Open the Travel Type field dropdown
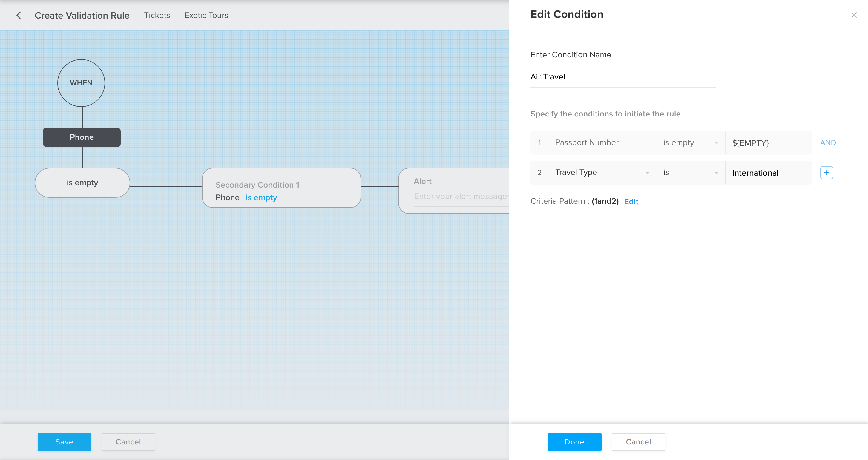Screen dimensions: 868x460 tap(602, 173)
